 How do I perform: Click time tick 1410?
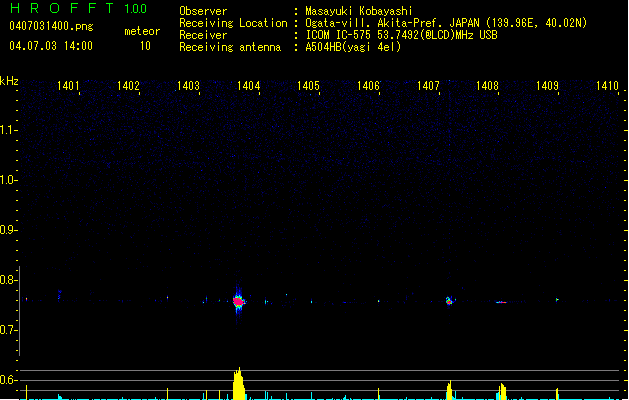[607, 86]
